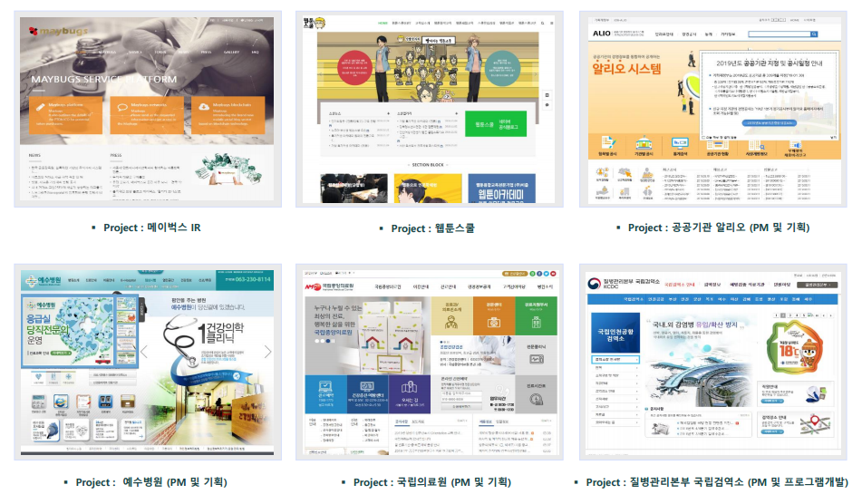Click the clock icon on gray tile
The image size is (862, 504).
tap(536, 400)
